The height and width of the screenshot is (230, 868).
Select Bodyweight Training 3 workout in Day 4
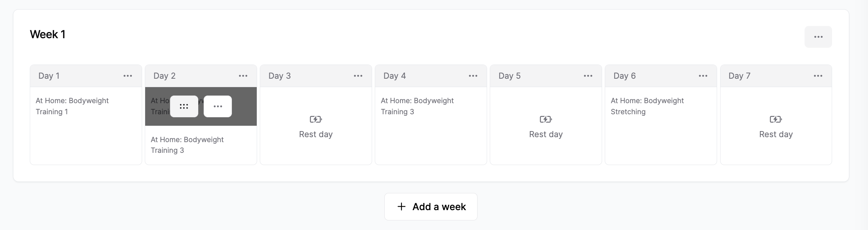pyautogui.click(x=417, y=106)
